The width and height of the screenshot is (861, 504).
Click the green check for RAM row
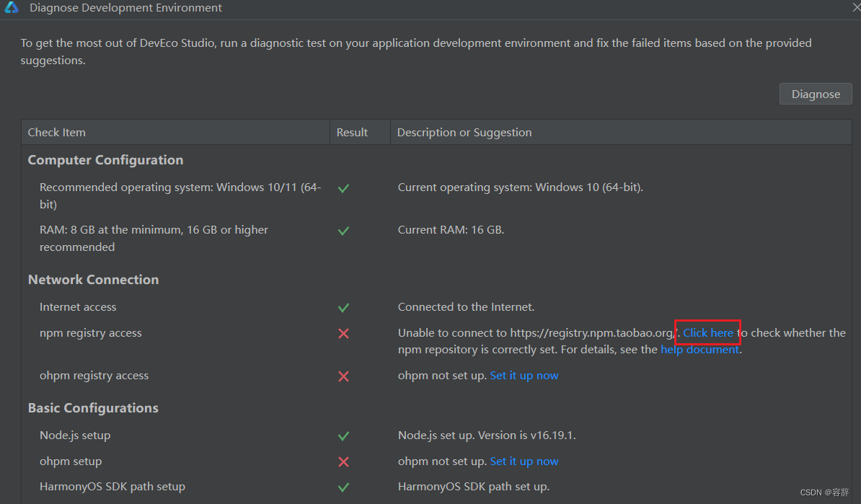tap(344, 231)
